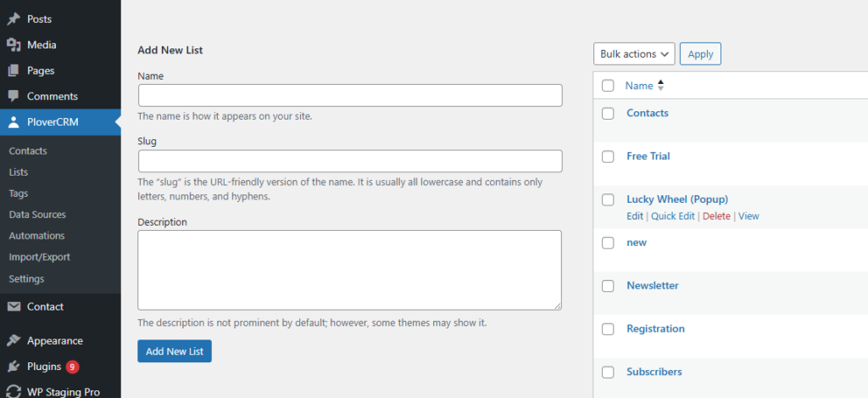Click the Appearance paintbrush icon
This screenshot has width=868, height=398.
tap(14, 341)
